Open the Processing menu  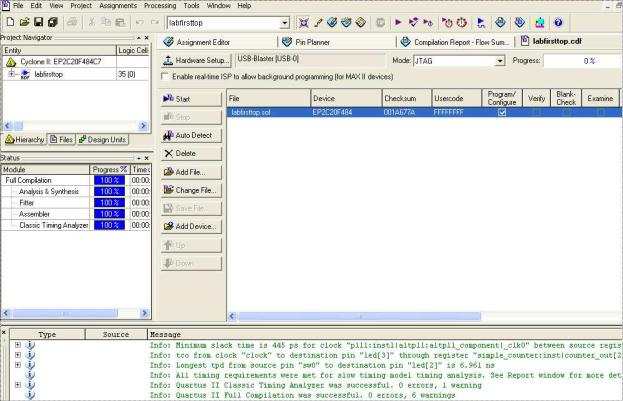tap(160, 6)
